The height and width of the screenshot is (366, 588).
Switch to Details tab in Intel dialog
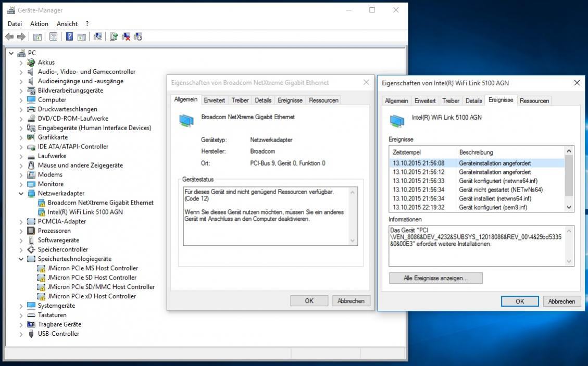(473, 100)
